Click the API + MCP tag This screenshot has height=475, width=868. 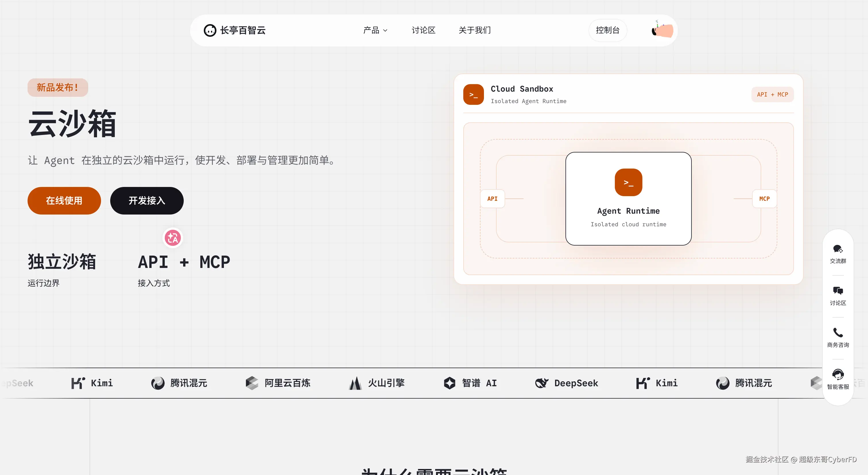(x=772, y=94)
